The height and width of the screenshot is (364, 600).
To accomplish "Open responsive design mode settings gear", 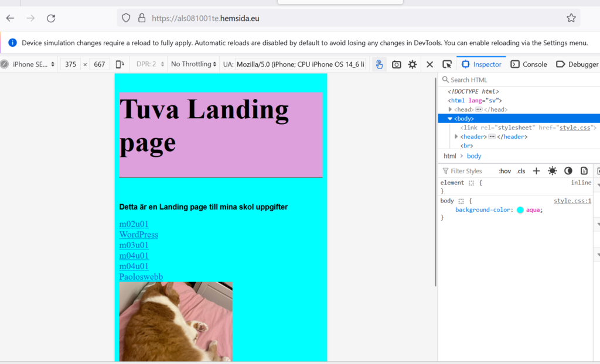I will pyautogui.click(x=412, y=64).
